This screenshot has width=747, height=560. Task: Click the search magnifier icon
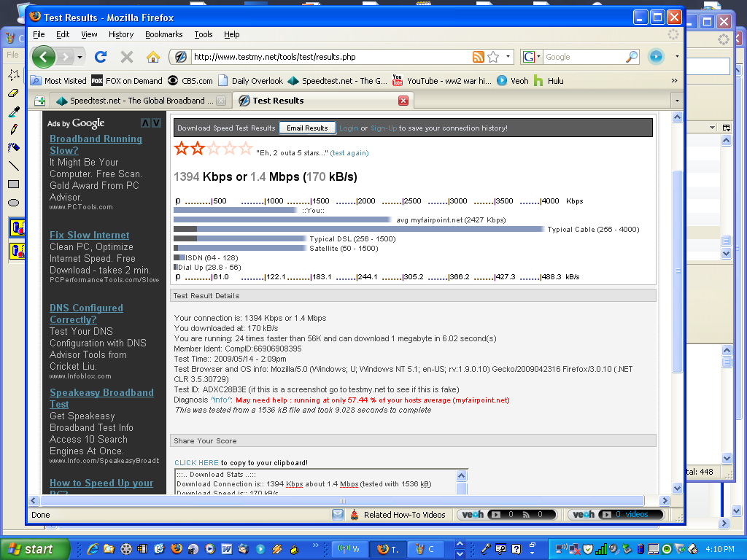pyautogui.click(x=632, y=57)
